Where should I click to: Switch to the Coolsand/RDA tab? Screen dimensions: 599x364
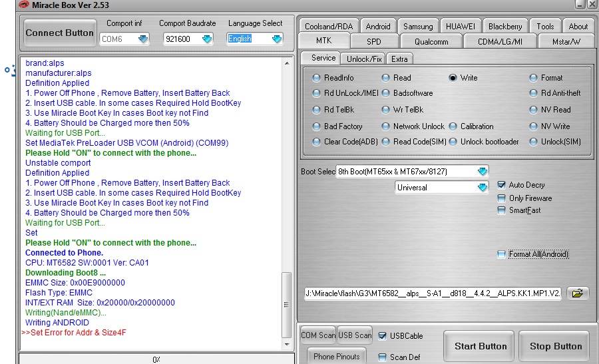[x=329, y=26]
